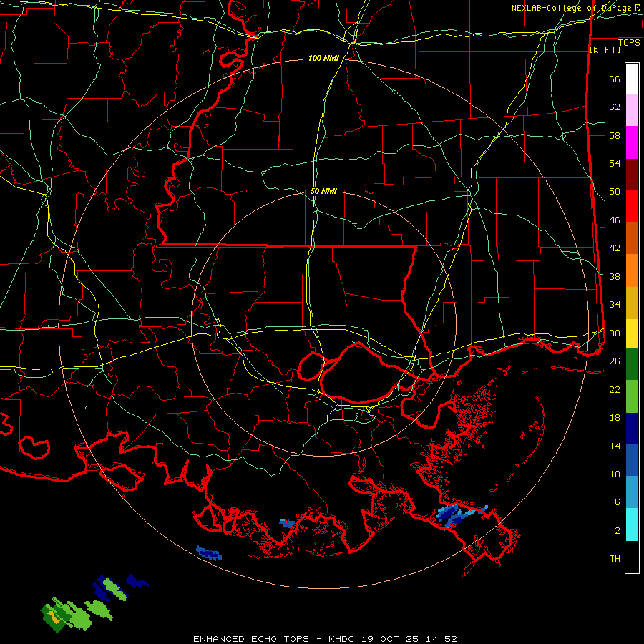This screenshot has width=644, height=644.
Task: Click the '42' legend value
Action: point(615,248)
